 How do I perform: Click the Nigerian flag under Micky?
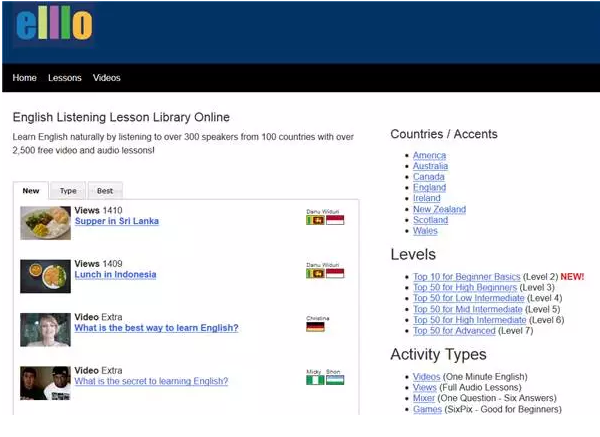click(x=313, y=380)
